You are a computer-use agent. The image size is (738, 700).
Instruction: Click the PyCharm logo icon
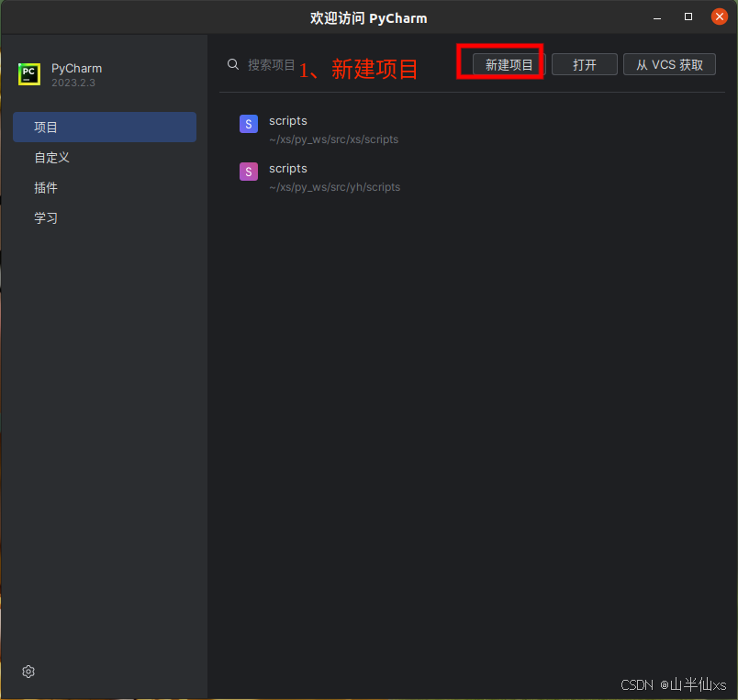[29, 74]
